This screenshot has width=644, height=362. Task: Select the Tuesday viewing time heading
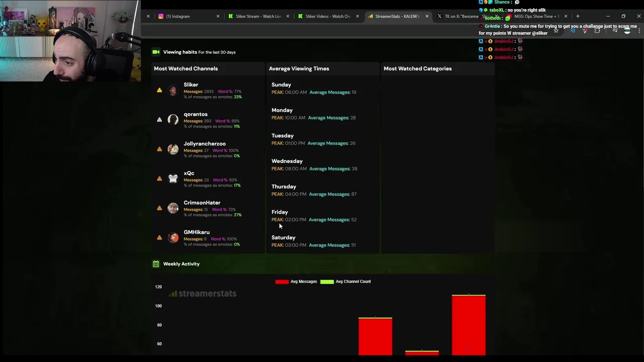pos(282,136)
